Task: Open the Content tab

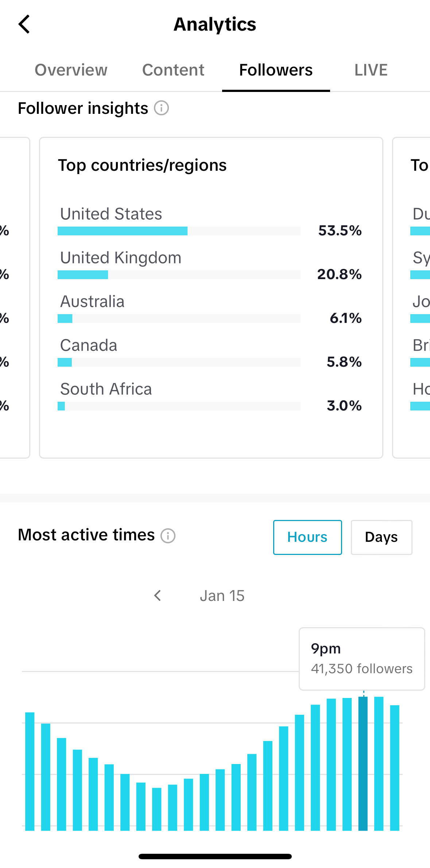Action: (173, 70)
